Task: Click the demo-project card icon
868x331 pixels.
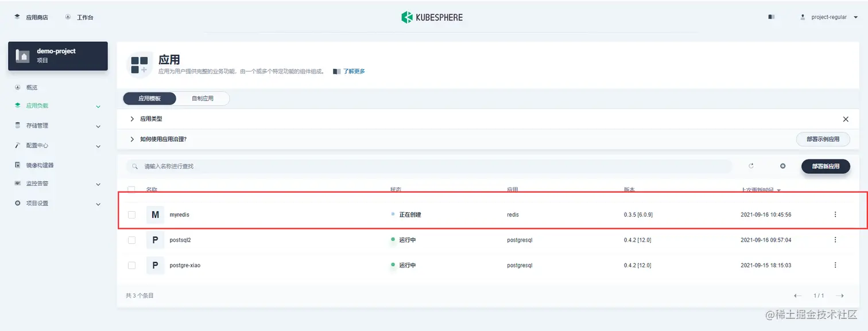Action: [x=23, y=56]
